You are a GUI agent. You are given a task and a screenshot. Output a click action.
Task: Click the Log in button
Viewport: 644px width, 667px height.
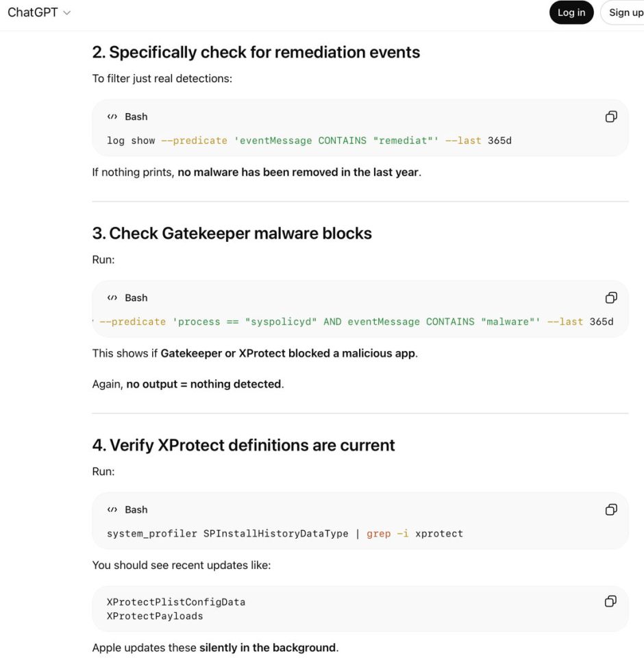[x=571, y=12]
